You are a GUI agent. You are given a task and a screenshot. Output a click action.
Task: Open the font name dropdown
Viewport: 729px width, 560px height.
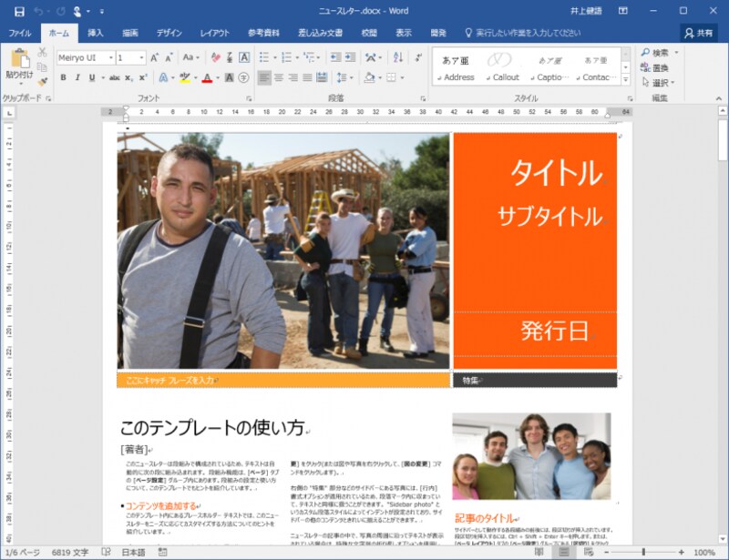click(x=110, y=56)
